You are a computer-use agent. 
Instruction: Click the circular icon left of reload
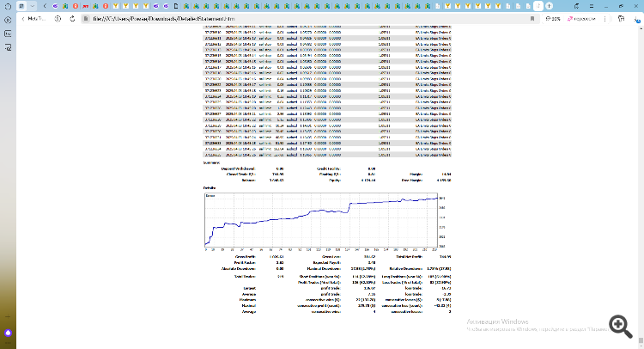(x=58, y=19)
